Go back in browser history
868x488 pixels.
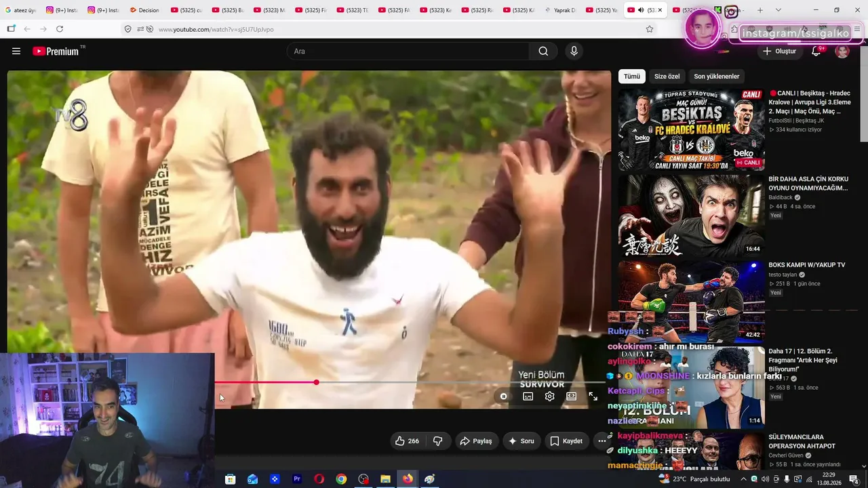click(27, 29)
